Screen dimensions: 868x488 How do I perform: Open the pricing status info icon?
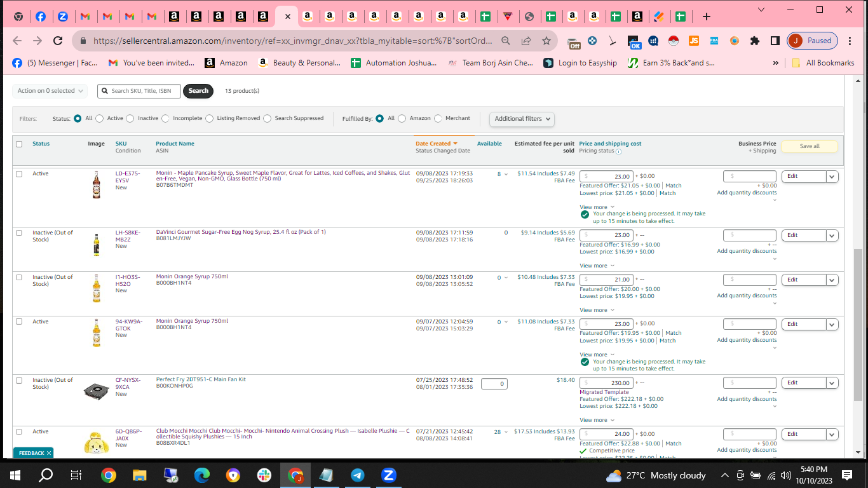pos(619,152)
